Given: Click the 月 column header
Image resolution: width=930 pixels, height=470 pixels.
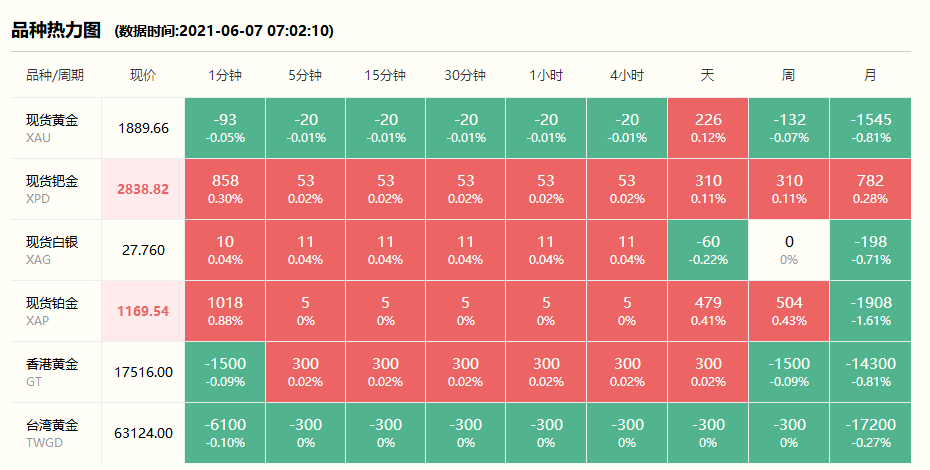Looking at the screenshot, I should coord(870,75).
